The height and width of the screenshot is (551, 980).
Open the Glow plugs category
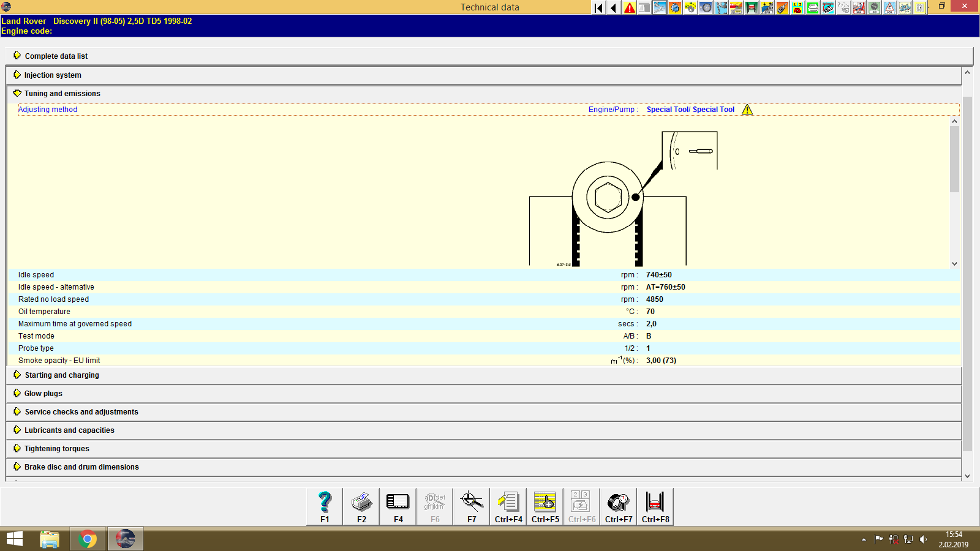point(42,393)
